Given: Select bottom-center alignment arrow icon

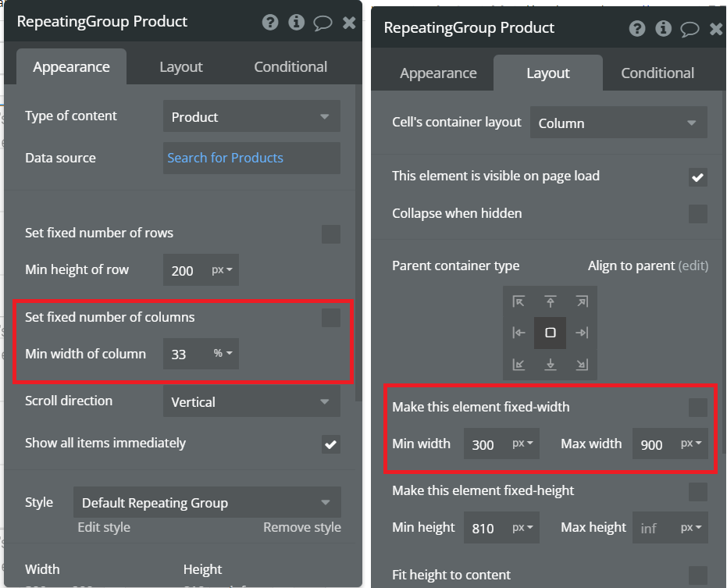Looking at the screenshot, I should click(x=550, y=364).
